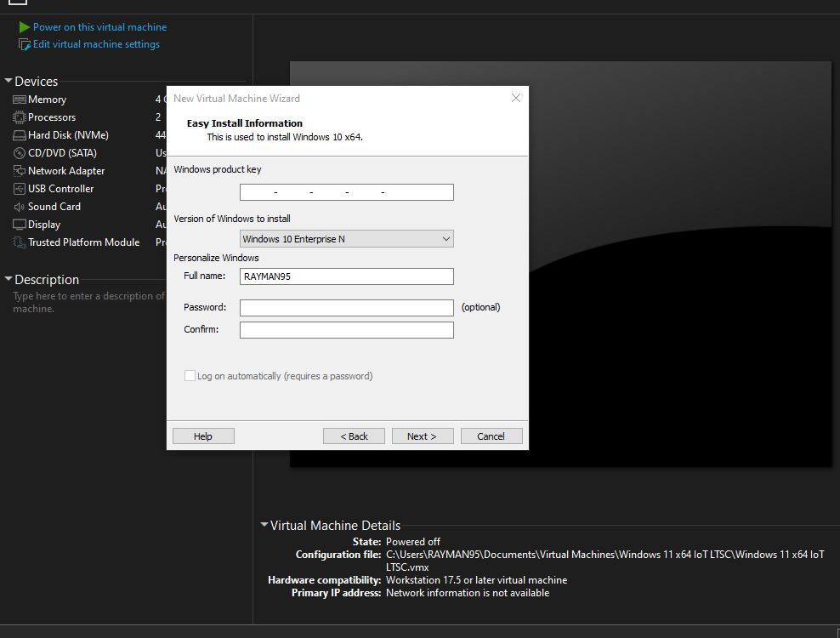This screenshot has height=638, width=840.
Task: Click the Windows product key field
Action: coord(347,192)
